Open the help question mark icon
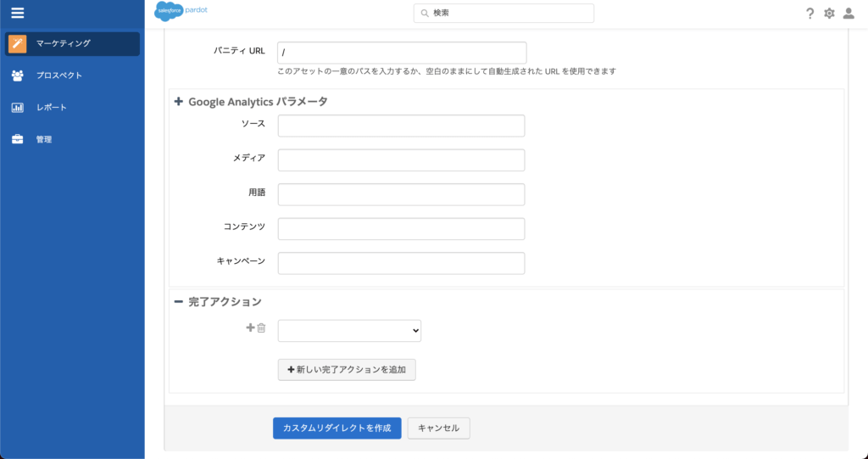Screen dimensions: 868x459 pyautogui.click(x=810, y=14)
